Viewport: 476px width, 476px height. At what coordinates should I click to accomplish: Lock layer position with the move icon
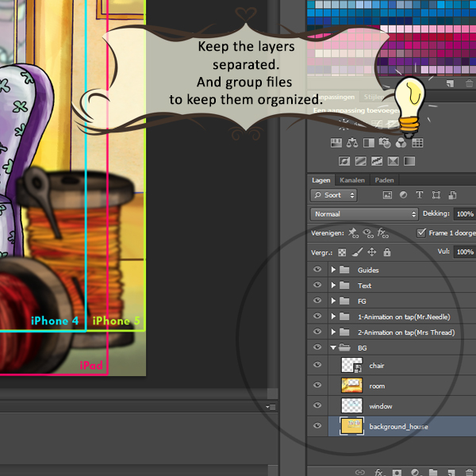(x=371, y=252)
